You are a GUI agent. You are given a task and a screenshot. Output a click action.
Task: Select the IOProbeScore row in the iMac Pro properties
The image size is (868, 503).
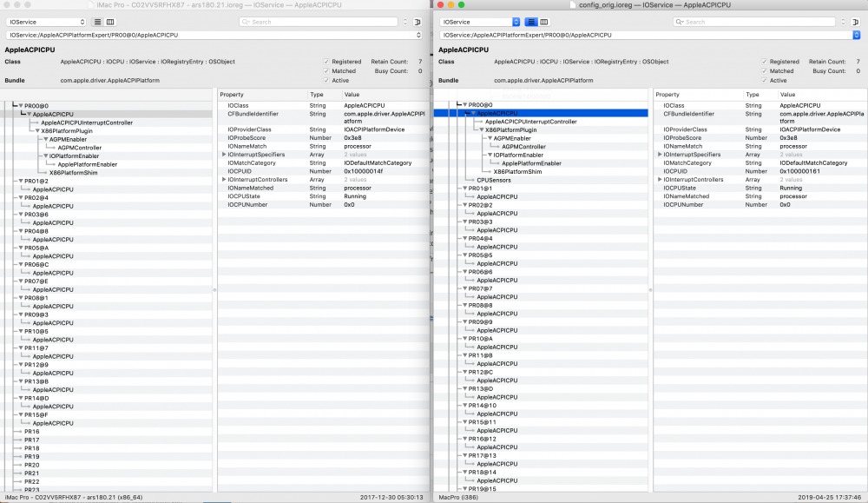323,138
